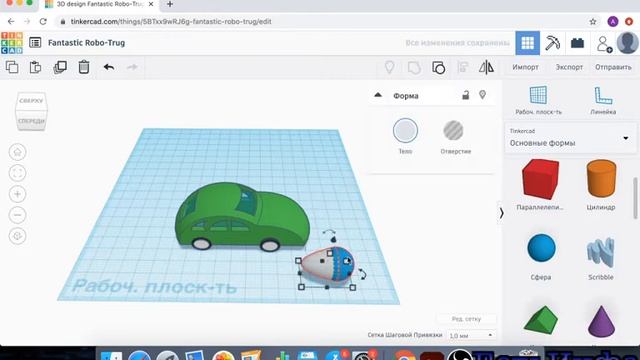Click the Tinkercad logo
The width and height of the screenshot is (640, 360).
pos(11,43)
